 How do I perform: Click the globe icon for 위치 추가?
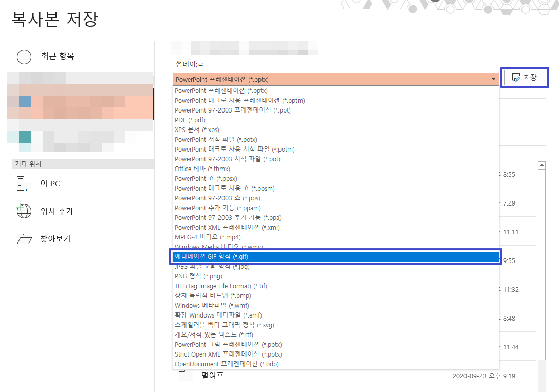tap(24, 211)
